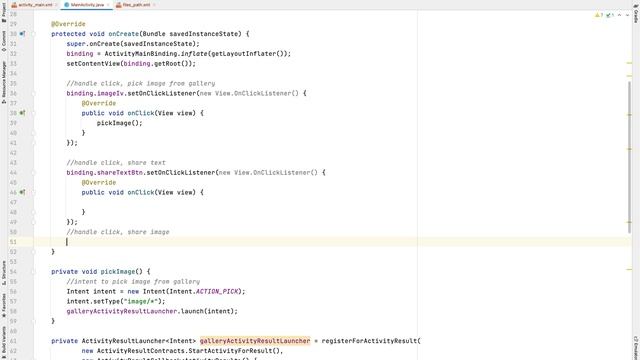This screenshot has height=360, width=640.
Task: Show the Resource Manager panel
Action: pos(4,82)
